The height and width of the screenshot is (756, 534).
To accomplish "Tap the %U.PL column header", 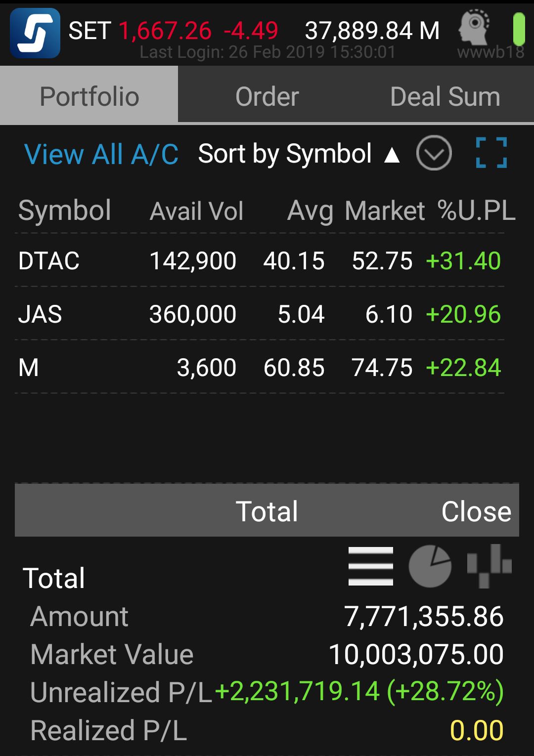I will (x=477, y=211).
